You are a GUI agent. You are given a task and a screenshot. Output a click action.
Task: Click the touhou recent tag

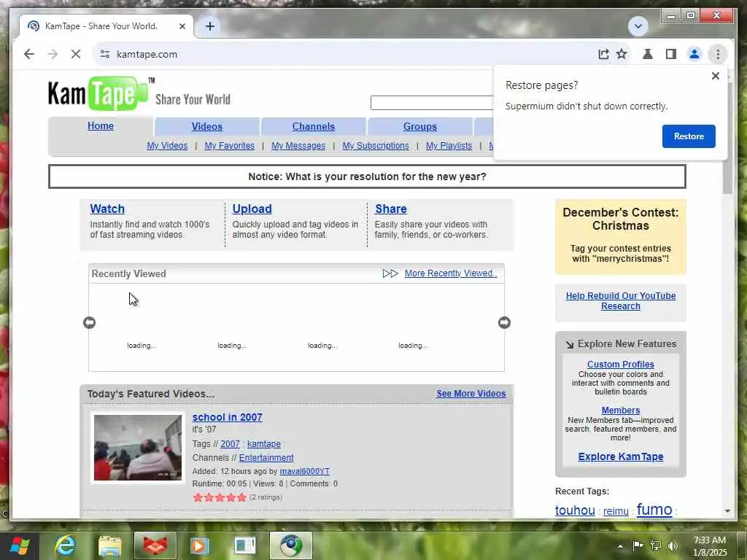point(575,510)
